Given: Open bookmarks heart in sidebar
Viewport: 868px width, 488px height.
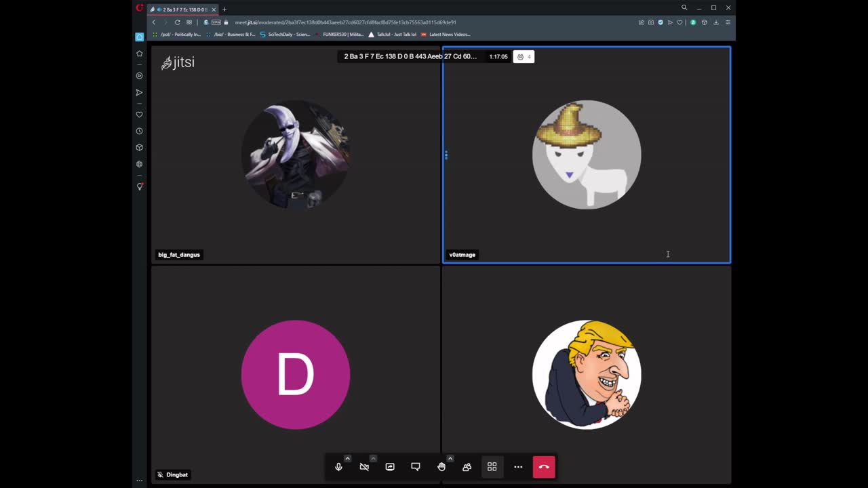Looking at the screenshot, I should tap(140, 115).
